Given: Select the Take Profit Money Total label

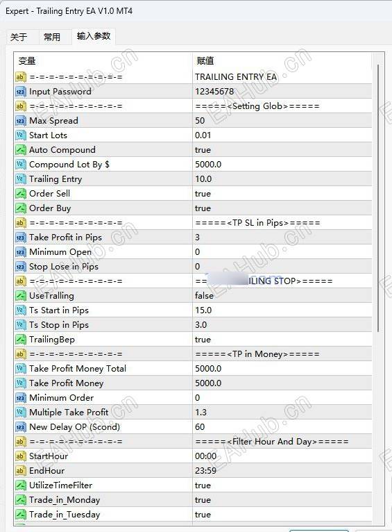Looking at the screenshot, I should (x=78, y=369).
